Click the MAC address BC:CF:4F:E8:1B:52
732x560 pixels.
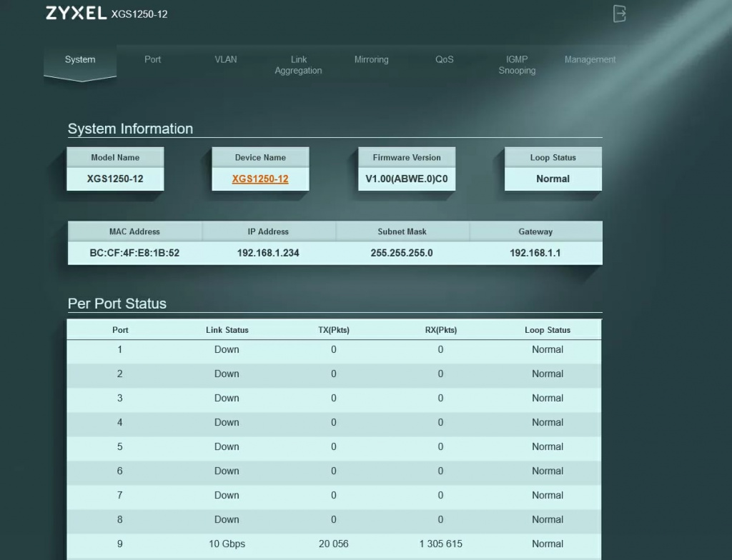tap(134, 253)
